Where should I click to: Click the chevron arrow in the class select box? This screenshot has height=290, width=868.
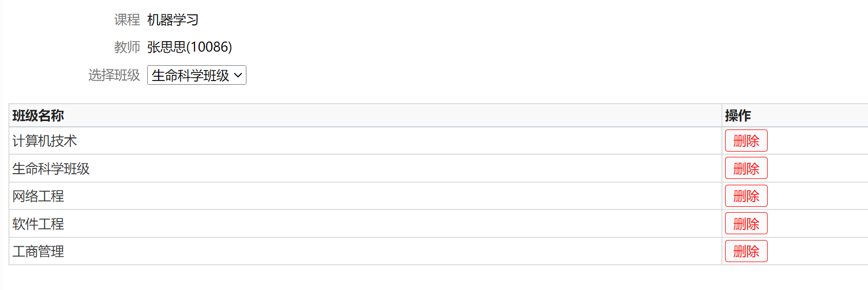(238, 75)
